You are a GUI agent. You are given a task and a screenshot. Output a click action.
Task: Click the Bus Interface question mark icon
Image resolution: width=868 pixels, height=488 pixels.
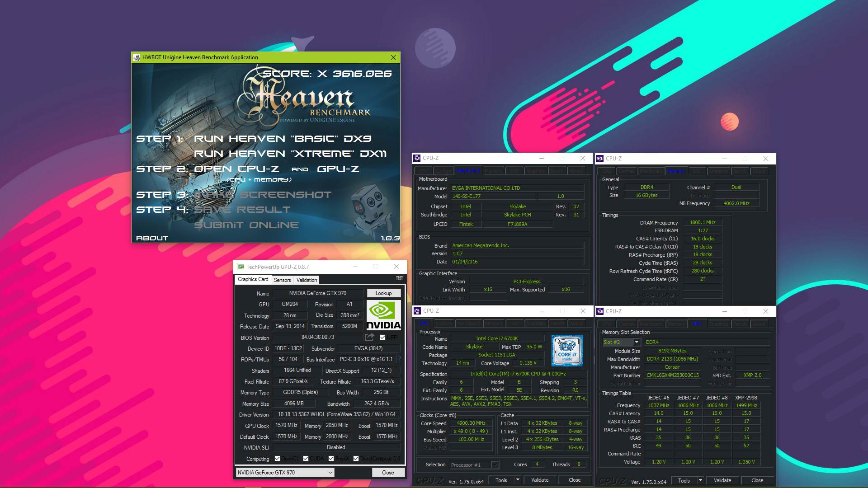point(400,359)
